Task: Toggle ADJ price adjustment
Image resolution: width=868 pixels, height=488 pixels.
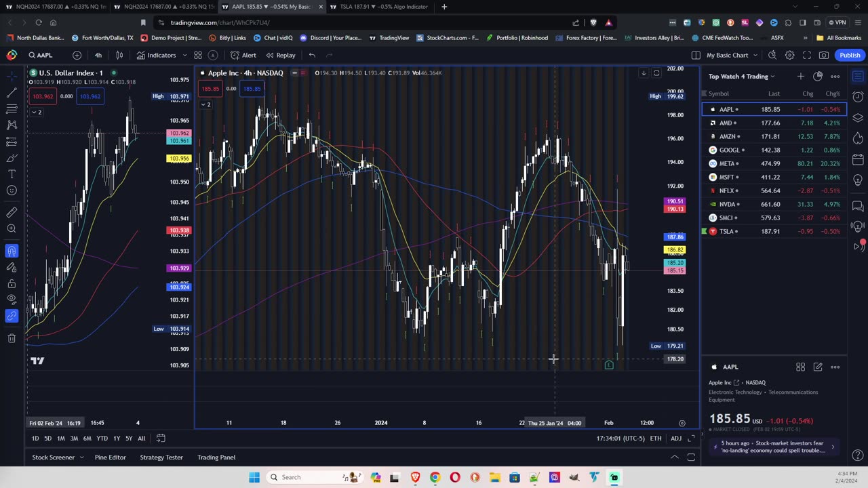Action: point(676,439)
